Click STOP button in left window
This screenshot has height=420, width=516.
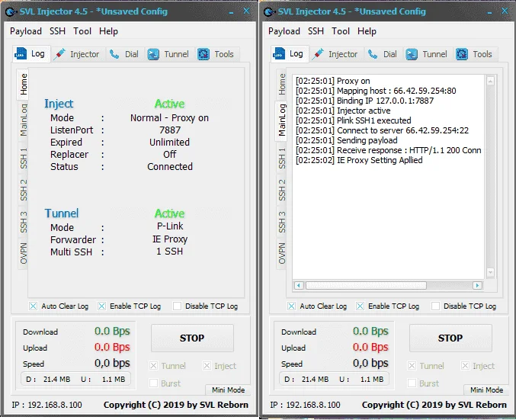click(x=192, y=338)
